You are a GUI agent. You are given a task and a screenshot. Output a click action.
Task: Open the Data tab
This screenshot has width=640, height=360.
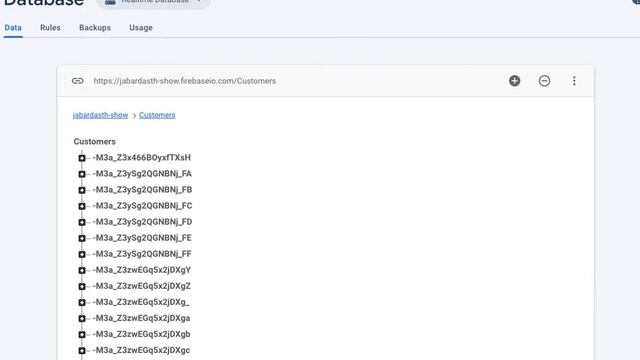coord(13,28)
